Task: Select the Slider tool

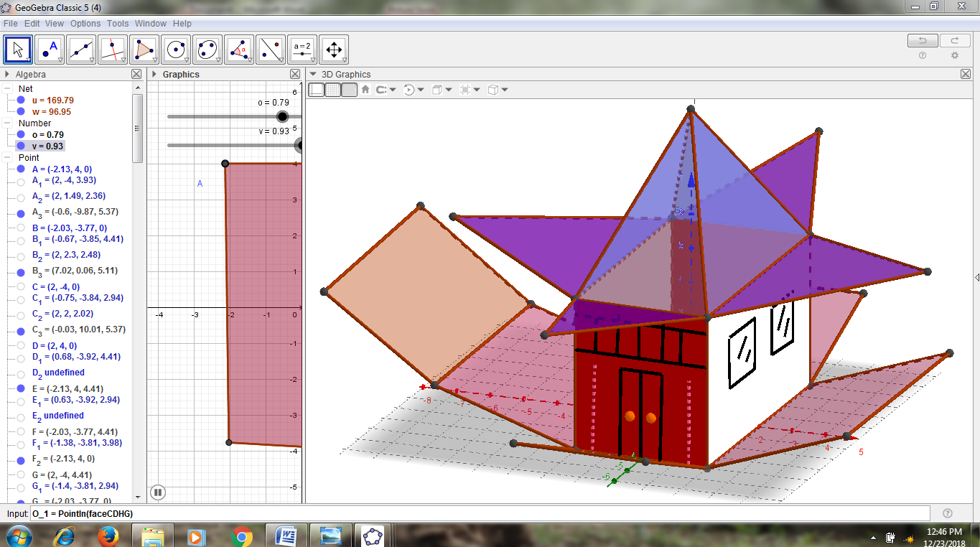Action: [x=302, y=49]
